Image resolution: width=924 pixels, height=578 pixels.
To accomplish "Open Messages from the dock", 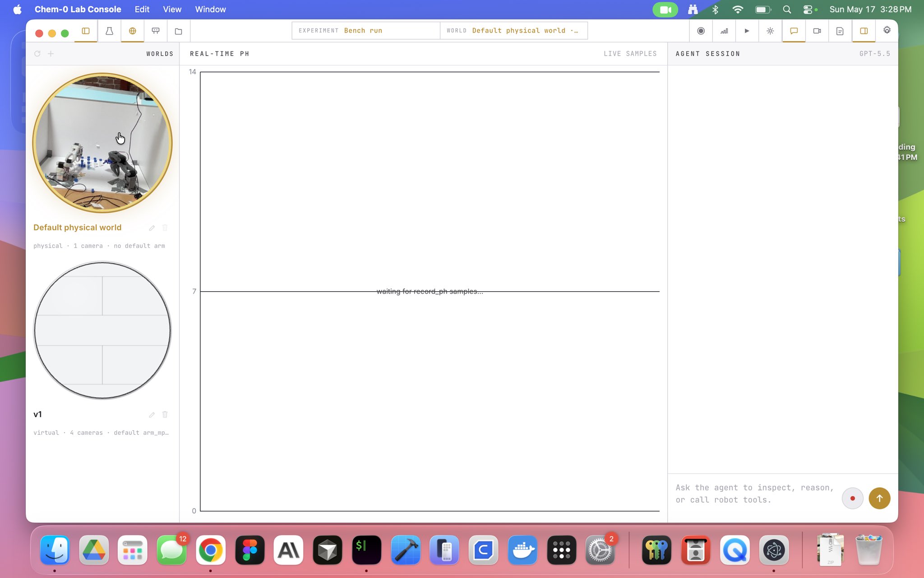I will 171,550.
